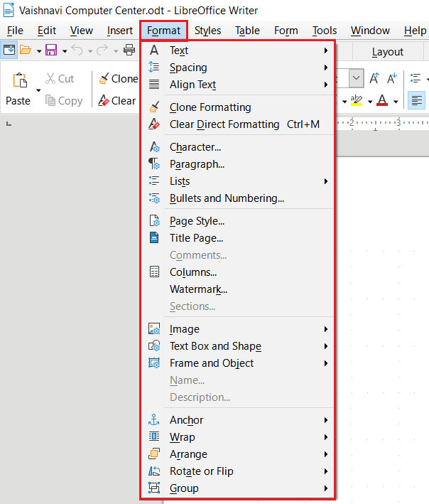Open the Table menu
Image resolution: width=429 pixels, height=504 pixels.
click(x=247, y=31)
